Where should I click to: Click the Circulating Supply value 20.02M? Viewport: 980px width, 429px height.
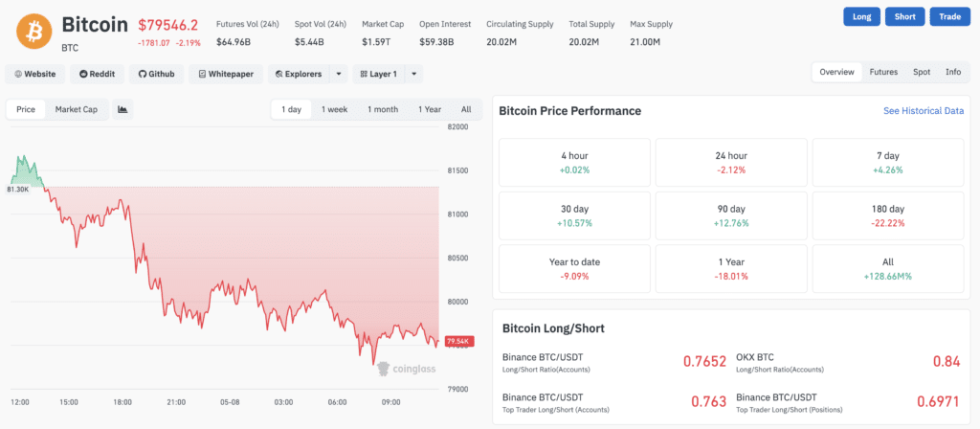tap(501, 42)
